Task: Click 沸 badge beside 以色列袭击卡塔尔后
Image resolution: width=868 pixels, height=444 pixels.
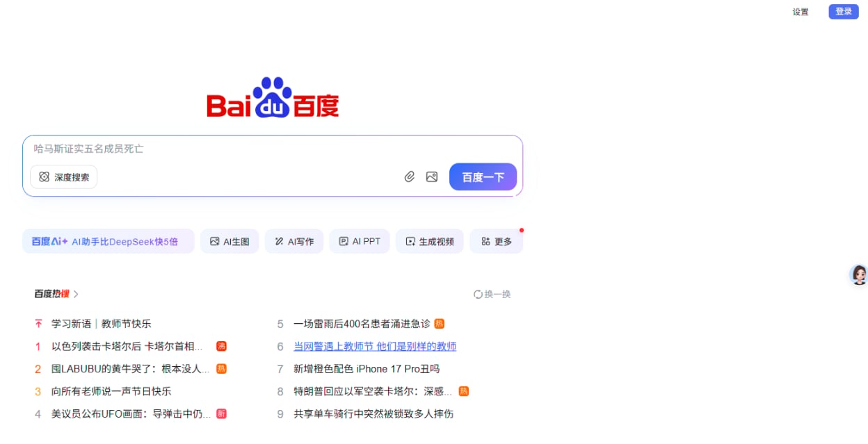Action: [221, 346]
